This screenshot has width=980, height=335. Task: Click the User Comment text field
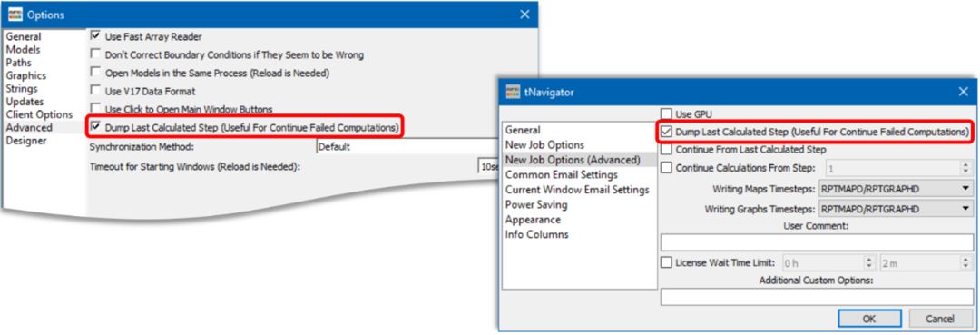click(817, 241)
